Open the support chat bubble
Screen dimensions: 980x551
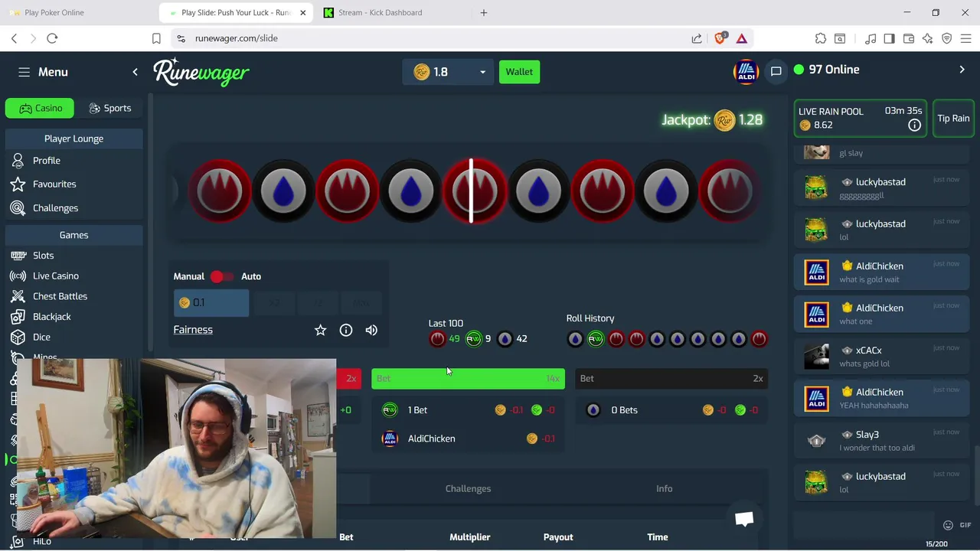744,519
